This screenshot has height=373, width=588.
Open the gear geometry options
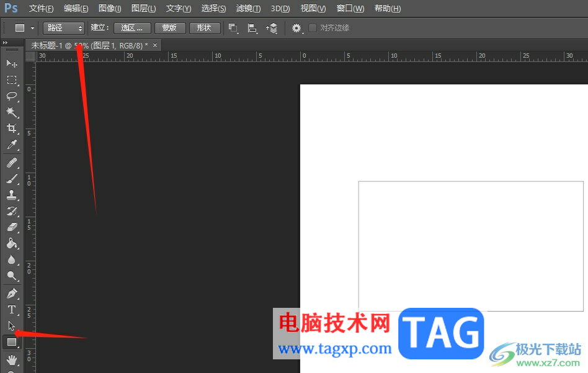click(x=296, y=28)
